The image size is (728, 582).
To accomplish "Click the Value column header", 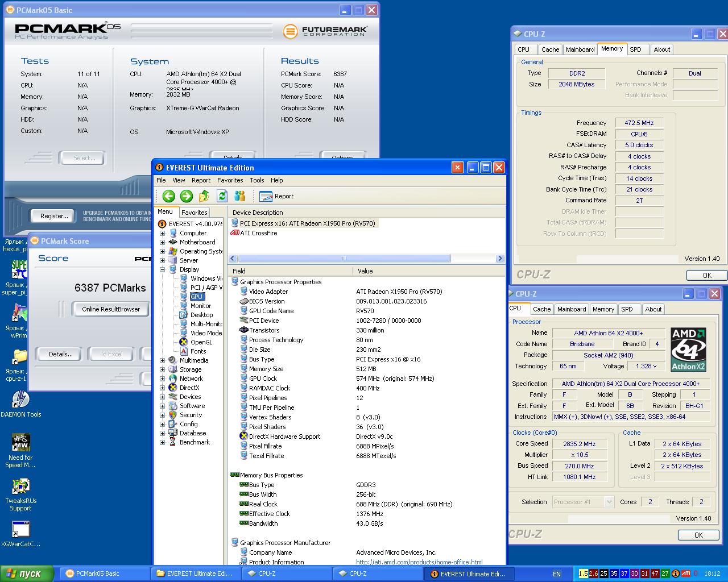I will 428,271.
